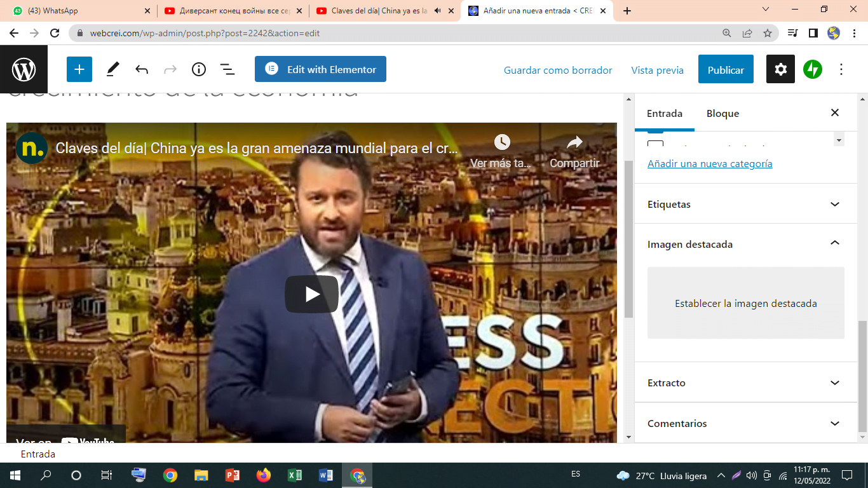The width and height of the screenshot is (868, 488).
Task: Click Añadir una nueva categoría link
Action: click(x=710, y=163)
